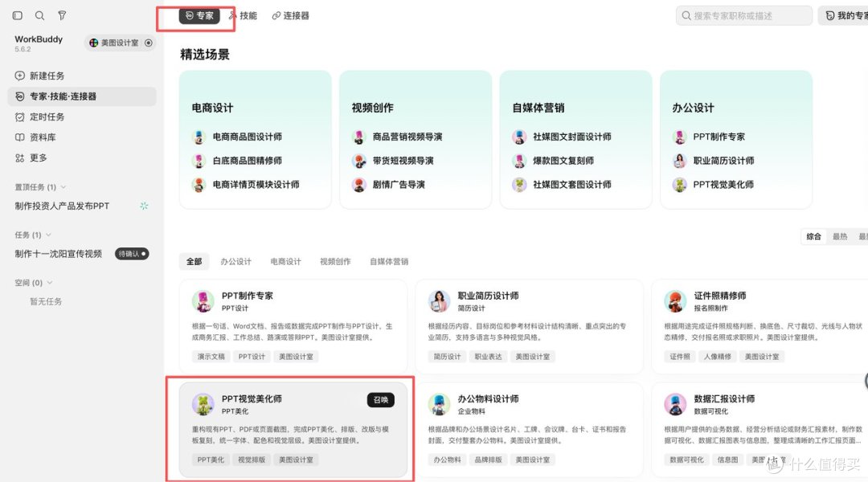Click the 人像精修 tag
The width and height of the screenshot is (868, 482).
click(x=718, y=357)
